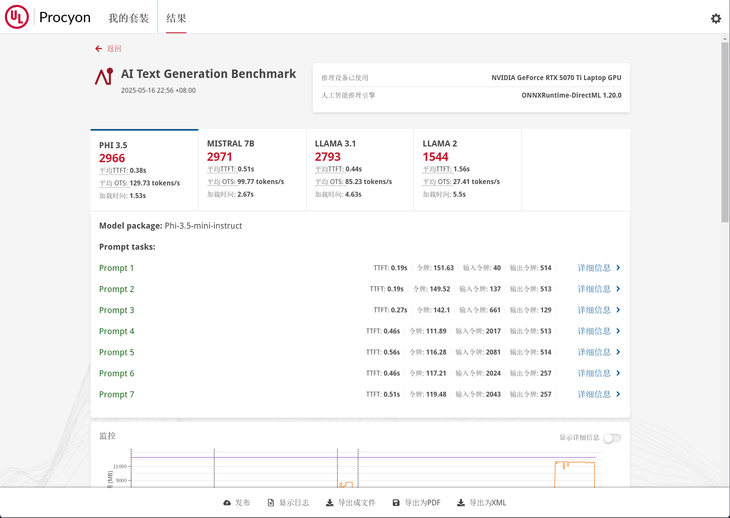Click the export to file download icon
This screenshot has width=730, height=518.
click(x=330, y=503)
